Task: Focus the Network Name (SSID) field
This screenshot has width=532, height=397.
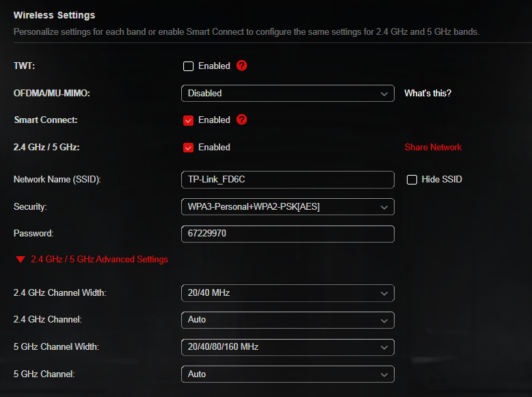Action: tap(288, 180)
